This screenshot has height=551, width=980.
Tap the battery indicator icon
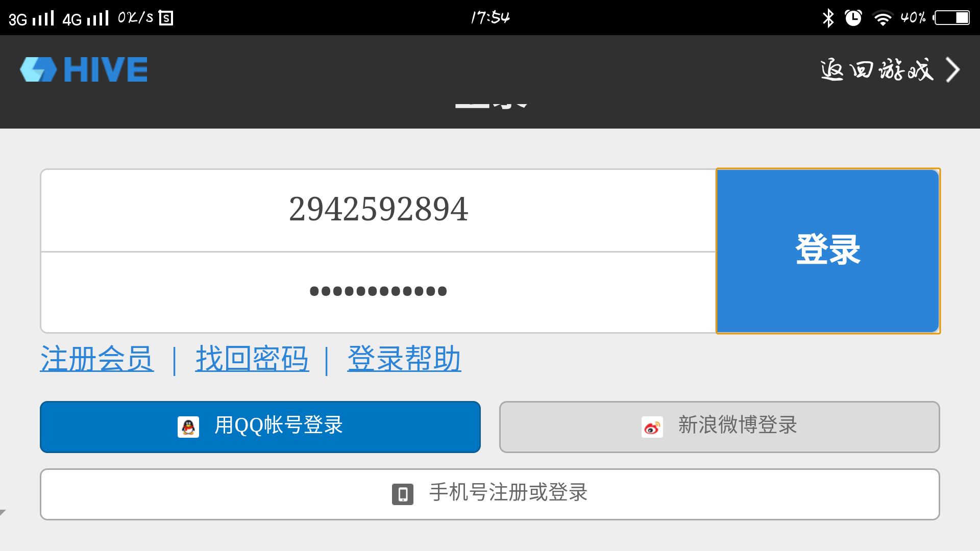952,18
